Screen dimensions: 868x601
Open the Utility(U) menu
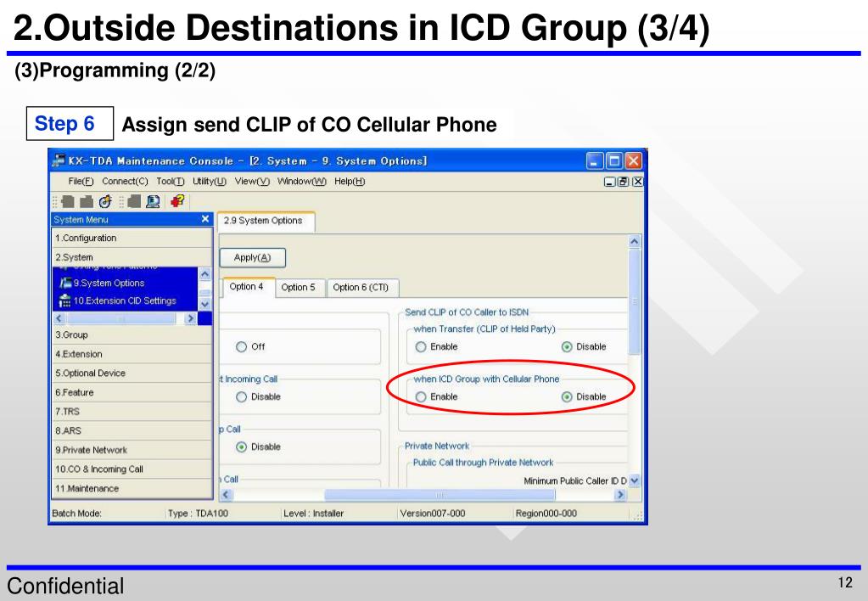[210, 181]
